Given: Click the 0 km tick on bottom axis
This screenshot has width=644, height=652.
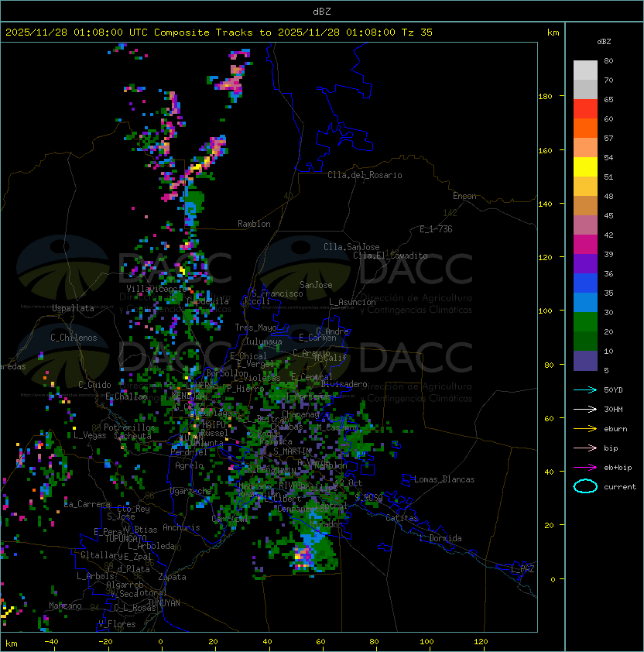Looking at the screenshot, I should 160,642.
